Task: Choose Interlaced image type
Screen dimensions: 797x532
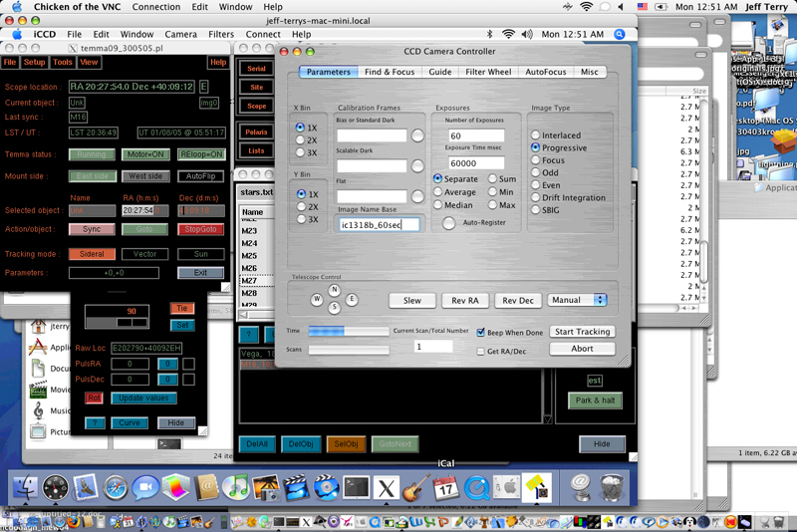Action: click(536, 135)
